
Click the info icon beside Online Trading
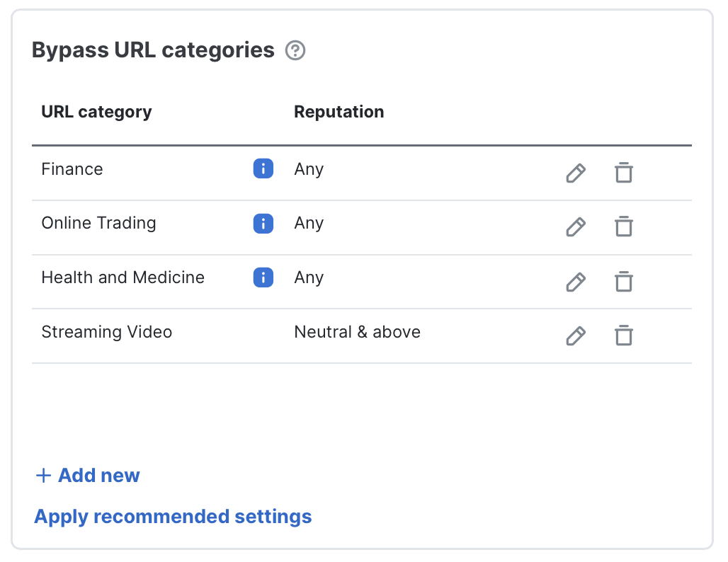pyautogui.click(x=262, y=223)
